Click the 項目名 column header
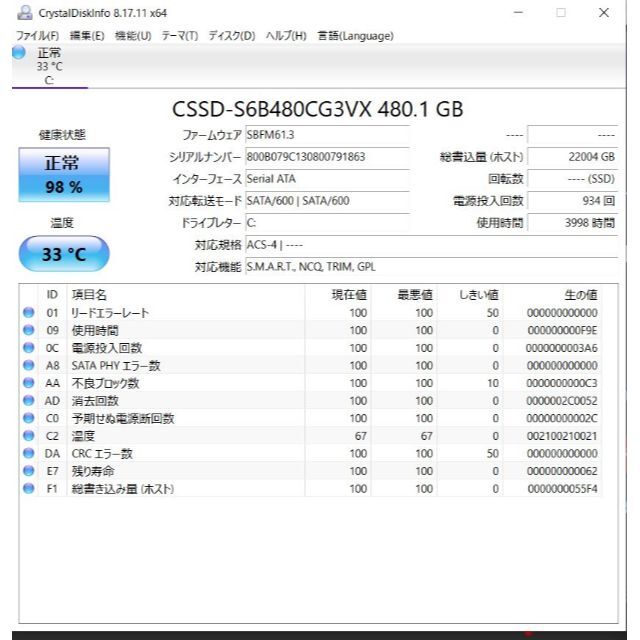 pos(186,295)
